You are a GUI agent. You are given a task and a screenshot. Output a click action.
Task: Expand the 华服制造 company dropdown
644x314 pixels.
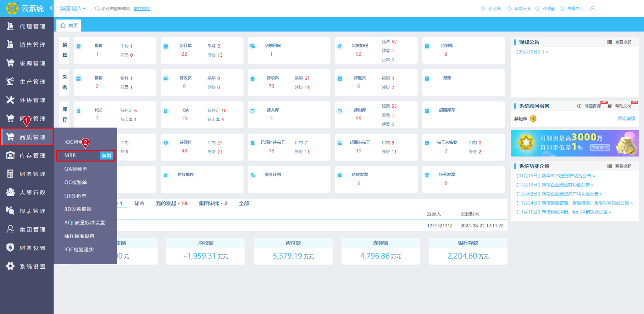[73, 9]
